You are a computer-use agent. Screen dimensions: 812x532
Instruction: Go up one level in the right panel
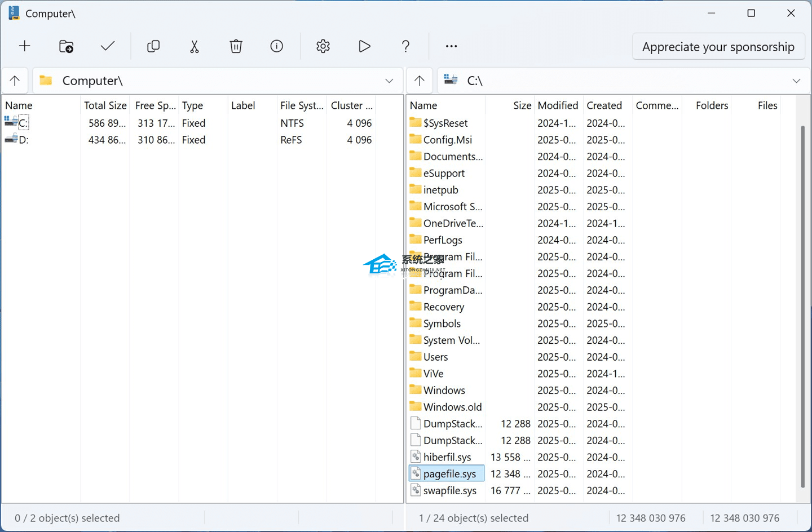pyautogui.click(x=420, y=81)
